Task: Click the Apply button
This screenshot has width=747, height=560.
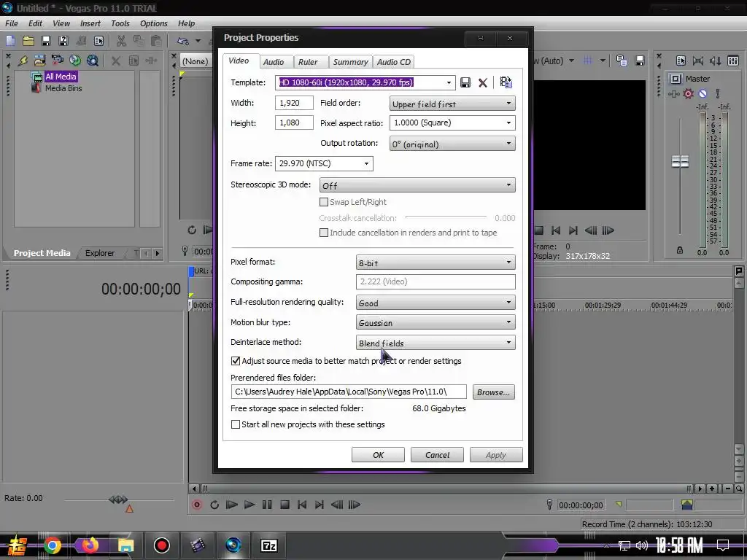Action: point(496,455)
